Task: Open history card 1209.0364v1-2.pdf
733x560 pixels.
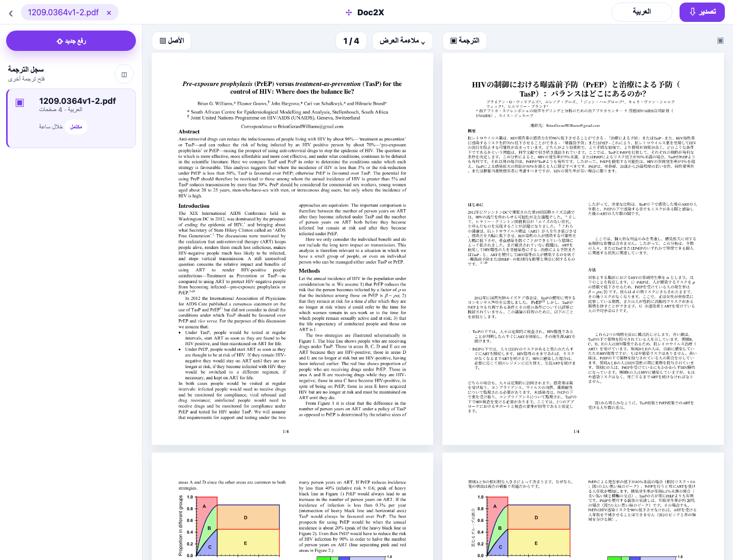Action: pyautogui.click(x=71, y=118)
